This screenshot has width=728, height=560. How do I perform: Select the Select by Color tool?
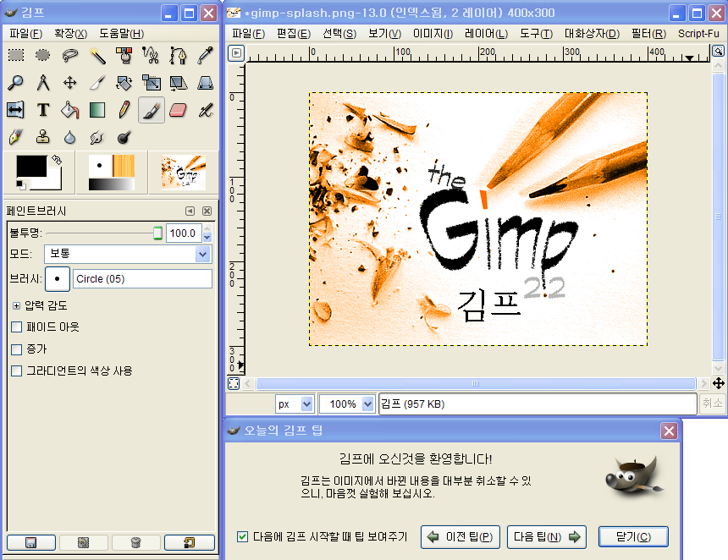124,55
